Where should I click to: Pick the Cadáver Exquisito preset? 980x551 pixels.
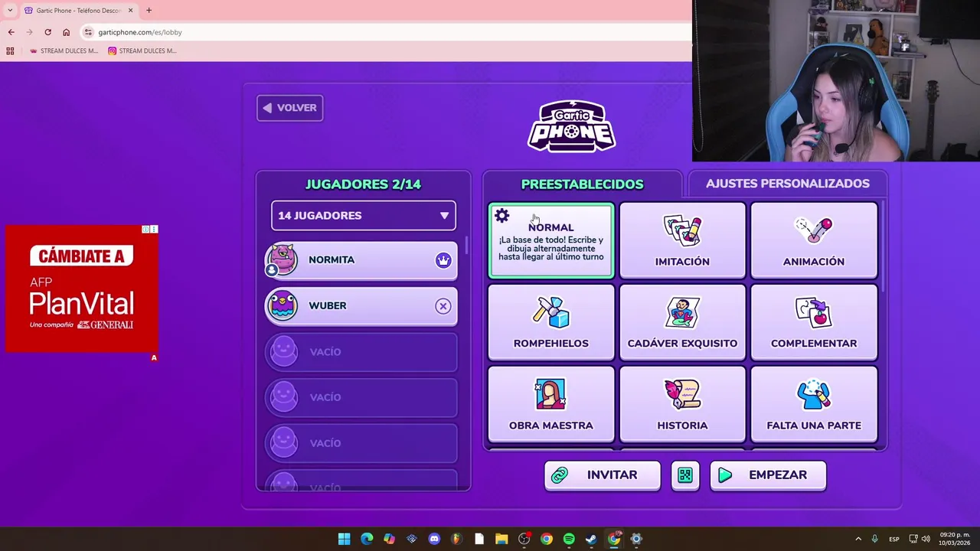(682, 321)
